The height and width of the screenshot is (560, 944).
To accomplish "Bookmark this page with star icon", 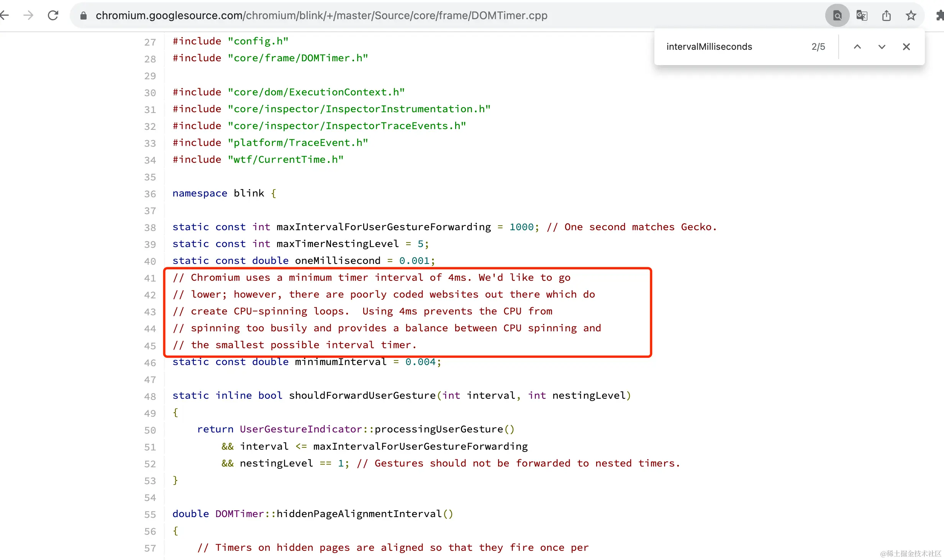I will [911, 16].
